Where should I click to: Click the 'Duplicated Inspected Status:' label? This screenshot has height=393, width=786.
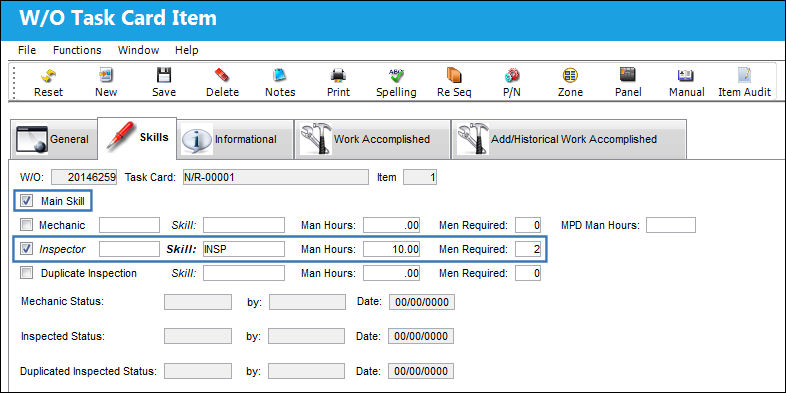click(89, 372)
